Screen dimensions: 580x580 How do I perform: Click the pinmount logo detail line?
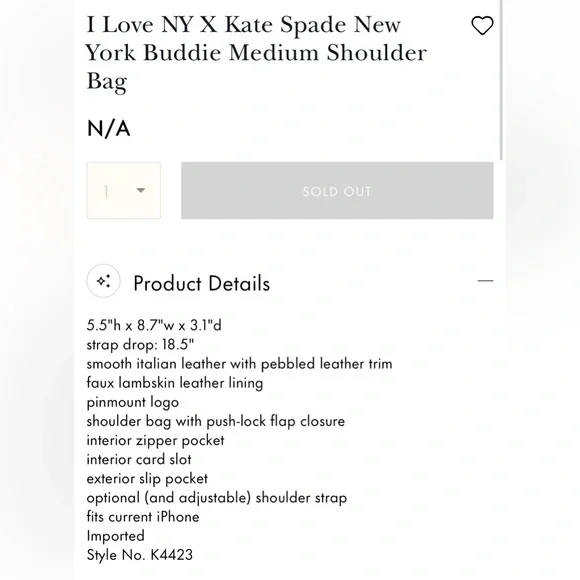coord(132,402)
